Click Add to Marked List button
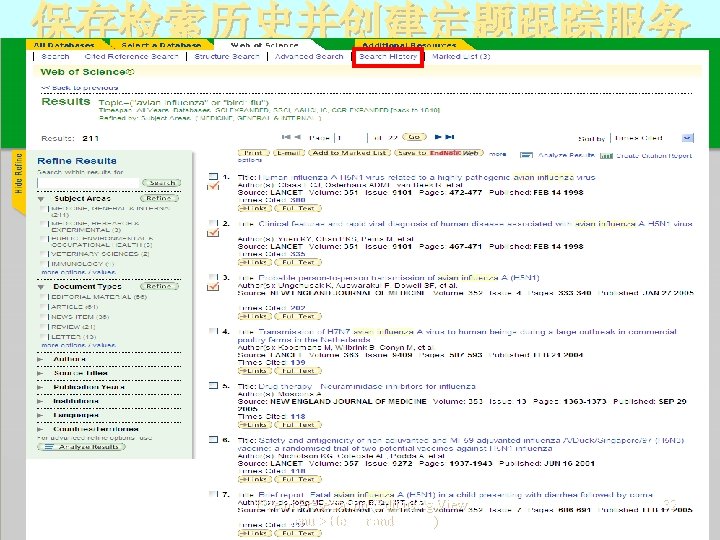 point(349,153)
